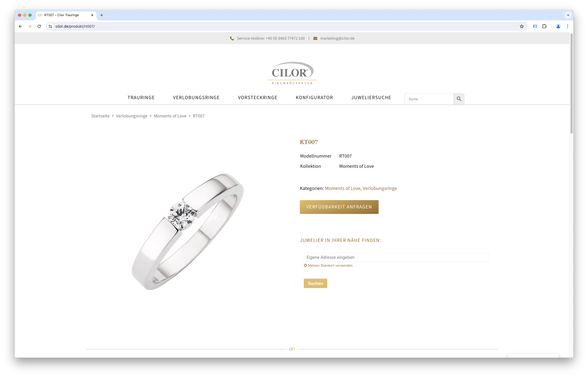View site information icon in address bar
The width and height of the screenshot is (588, 377).
(x=51, y=26)
